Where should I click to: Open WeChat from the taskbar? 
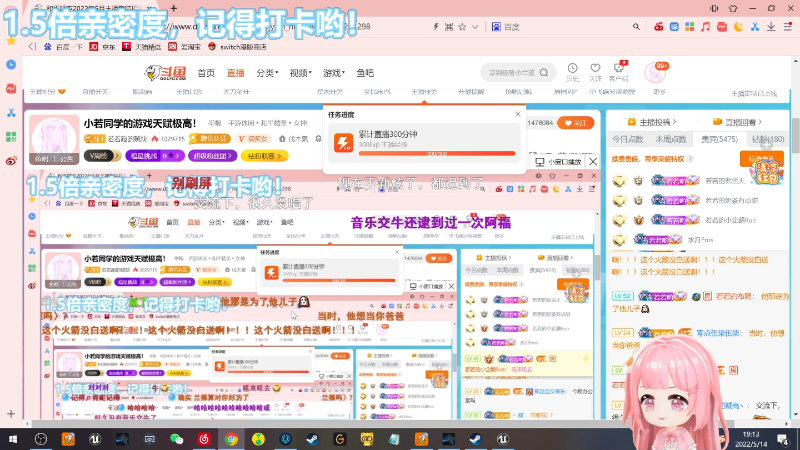pyautogui.click(x=177, y=439)
